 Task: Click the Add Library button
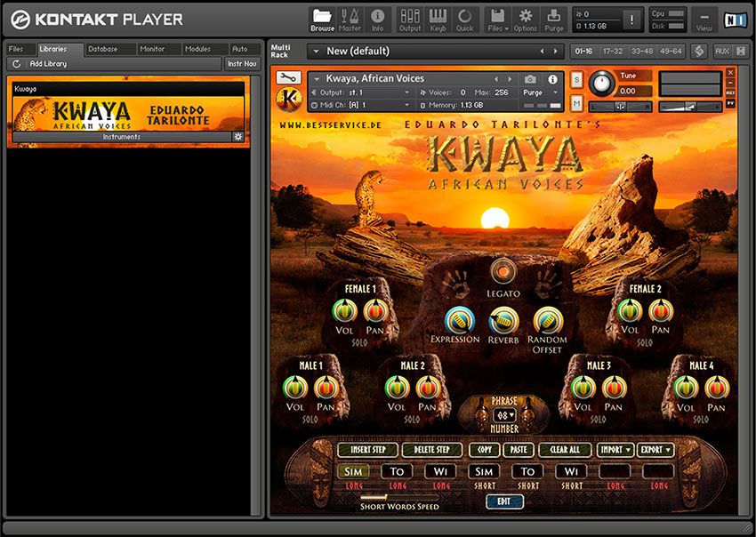(114, 64)
